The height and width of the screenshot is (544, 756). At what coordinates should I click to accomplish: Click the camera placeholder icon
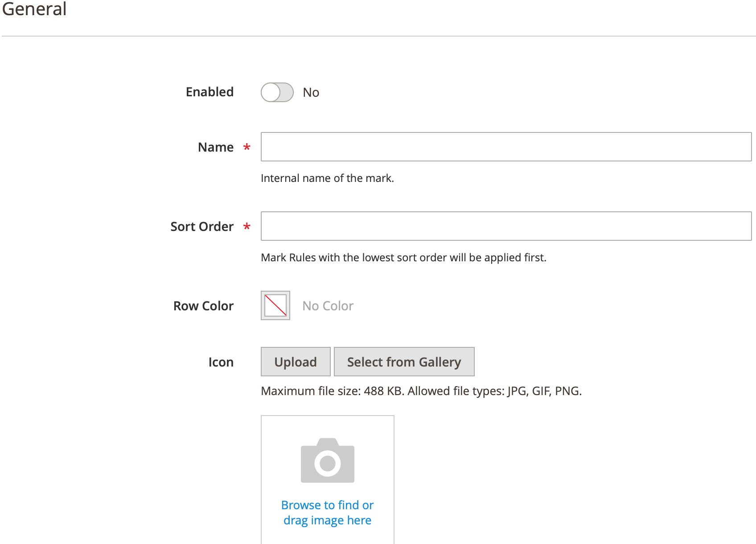tap(328, 460)
